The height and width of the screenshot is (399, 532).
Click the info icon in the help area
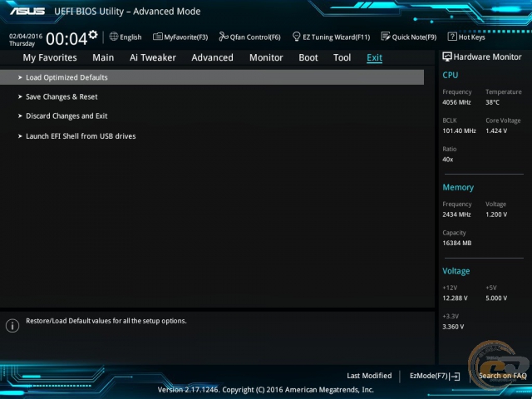[x=12, y=326]
